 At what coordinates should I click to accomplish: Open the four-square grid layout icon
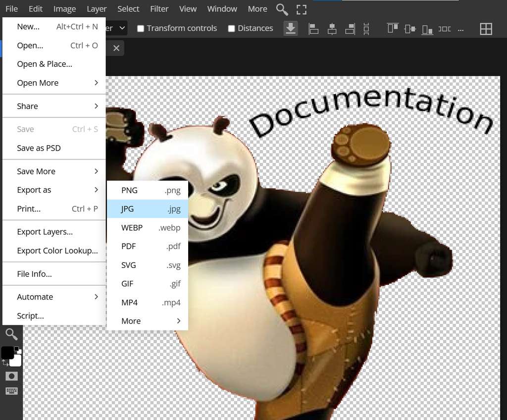tap(486, 29)
